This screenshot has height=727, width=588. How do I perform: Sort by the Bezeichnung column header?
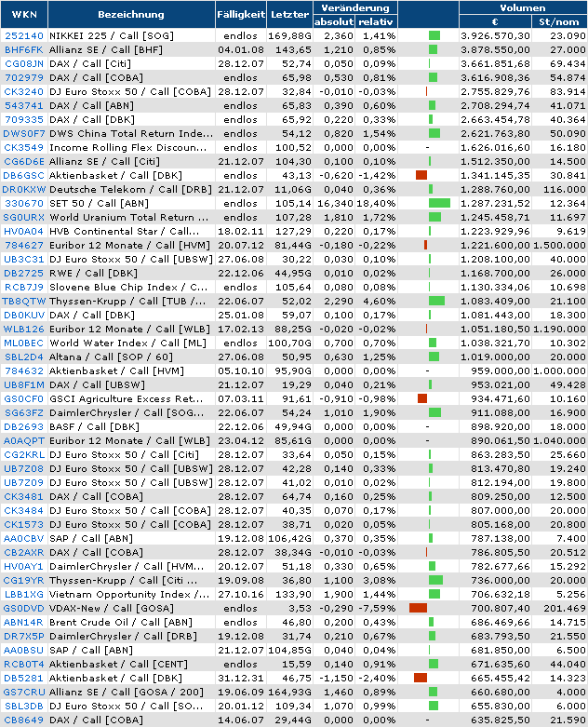coord(131,14)
